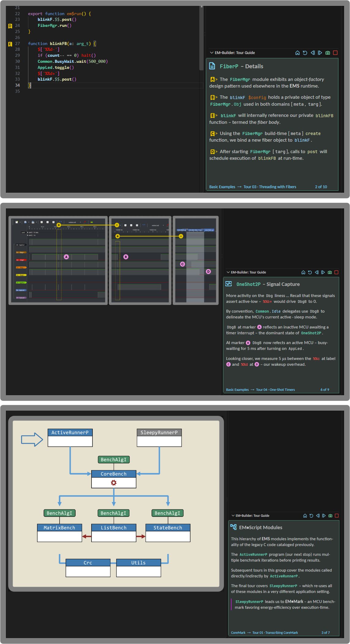
Task: Advance to next step in EM•Script Modules guide
Action: click(324, 516)
